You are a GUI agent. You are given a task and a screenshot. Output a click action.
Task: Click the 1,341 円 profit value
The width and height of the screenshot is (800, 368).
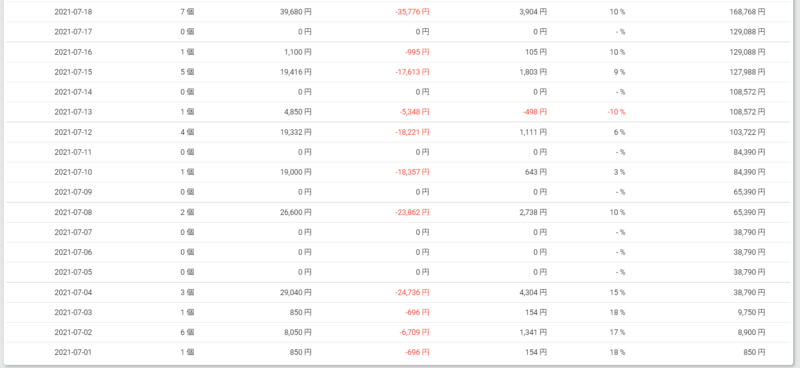pyautogui.click(x=533, y=332)
